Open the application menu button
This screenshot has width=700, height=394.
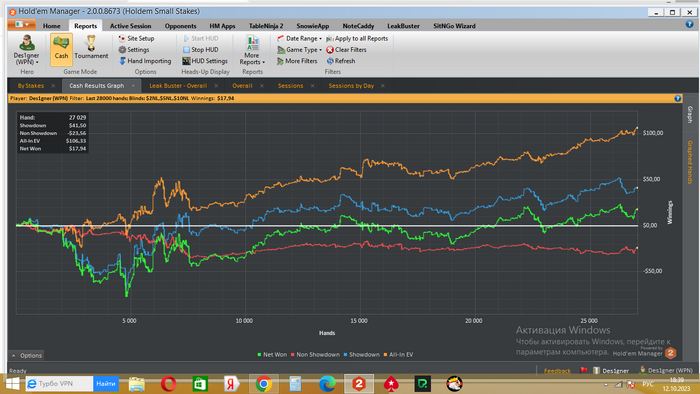(x=21, y=25)
